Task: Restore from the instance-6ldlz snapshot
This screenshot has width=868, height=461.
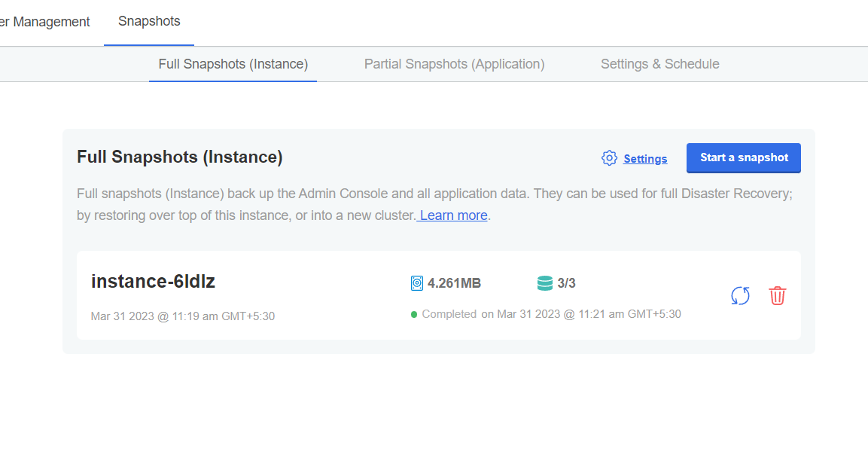Action: pyautogui.click(x=740, y=296)
